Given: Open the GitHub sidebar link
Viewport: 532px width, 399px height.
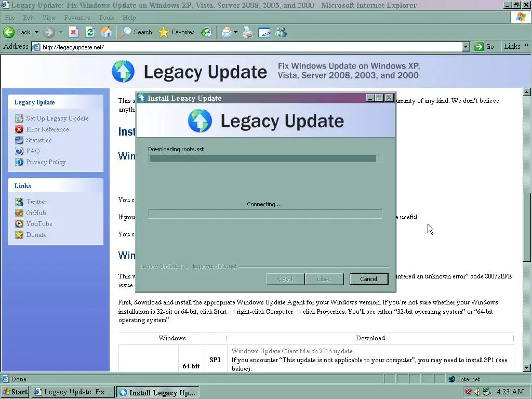Looking at the screenshot, I should coord(36,212).
